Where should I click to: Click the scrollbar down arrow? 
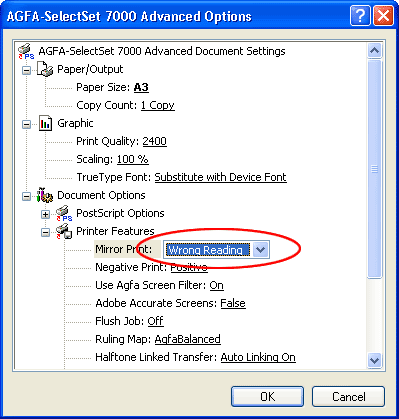click(x=374, y=360)
